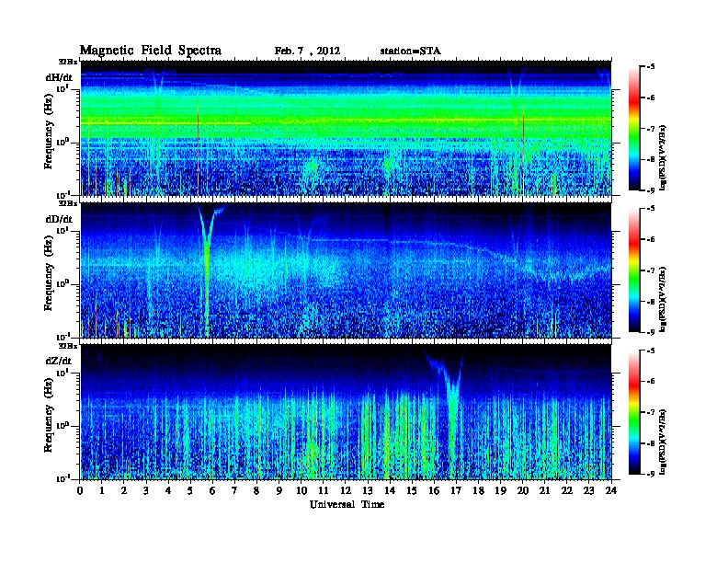Click the "Magnetic Field Spectra" title
This screenshot has width=728, height=563.
pos(151,51)
